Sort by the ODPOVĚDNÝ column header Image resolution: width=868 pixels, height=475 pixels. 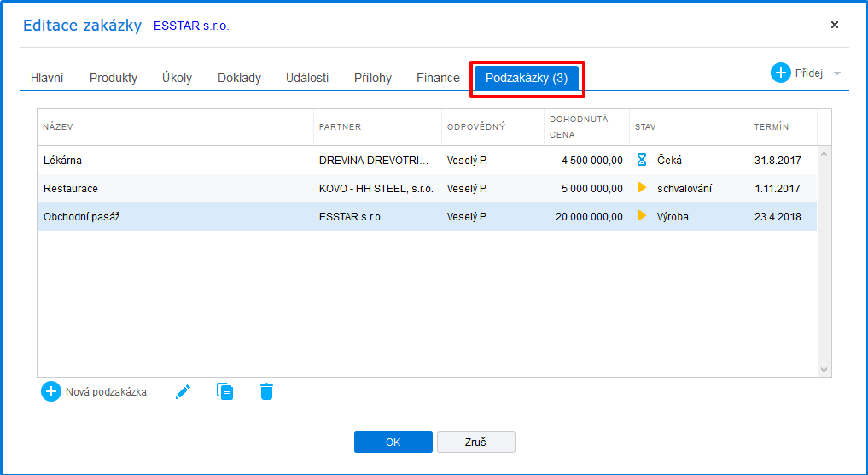[492, 127]
